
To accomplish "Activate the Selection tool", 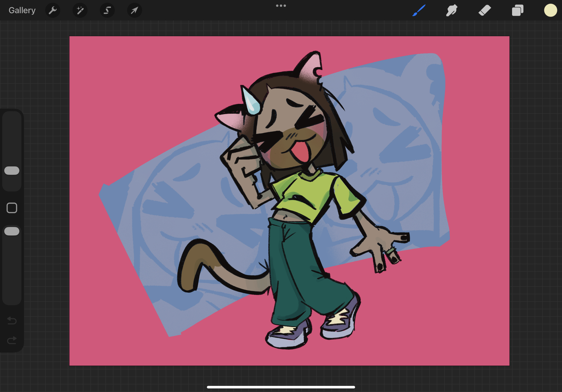I will point(107,10).
